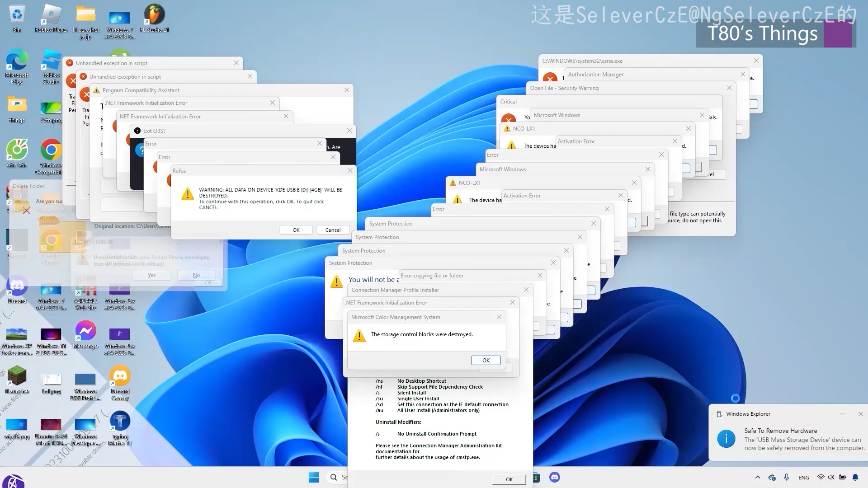Close the Error copying file or folder dialog
Screen dimensions: 868x488
pos(540,275)
